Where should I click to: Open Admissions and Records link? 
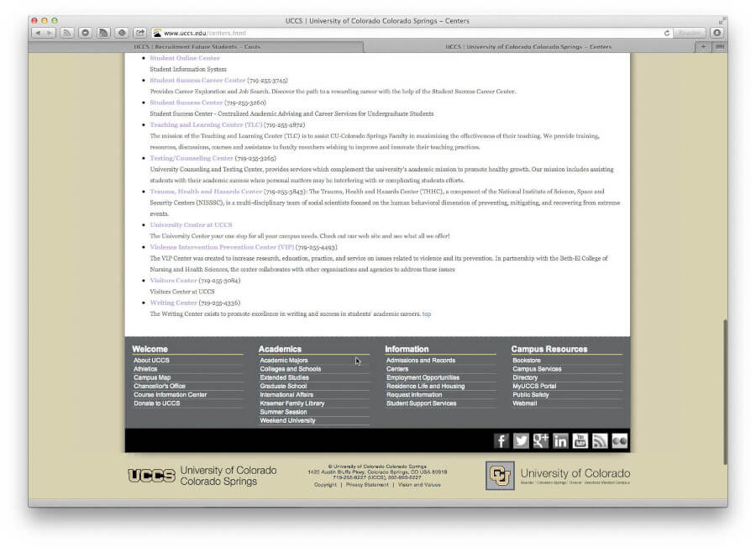421,361
